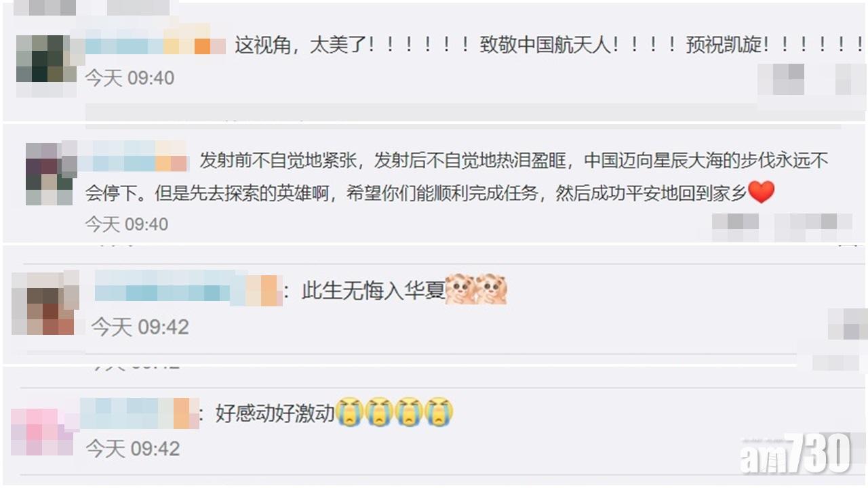The width and height of the screenshot is (868, 488).
Task: Click 今天 09:40 under the 希望你们能顺利完成任务 comment
Action: click(x=126, y=224)
